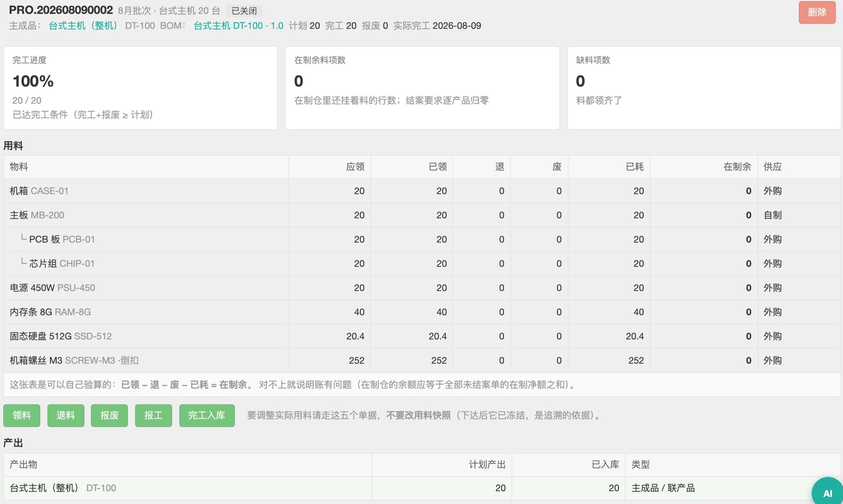Viewport: 843px width, 504px height.
Task: Click the 在制余料项数 card title
Action: tap(320, 60)
